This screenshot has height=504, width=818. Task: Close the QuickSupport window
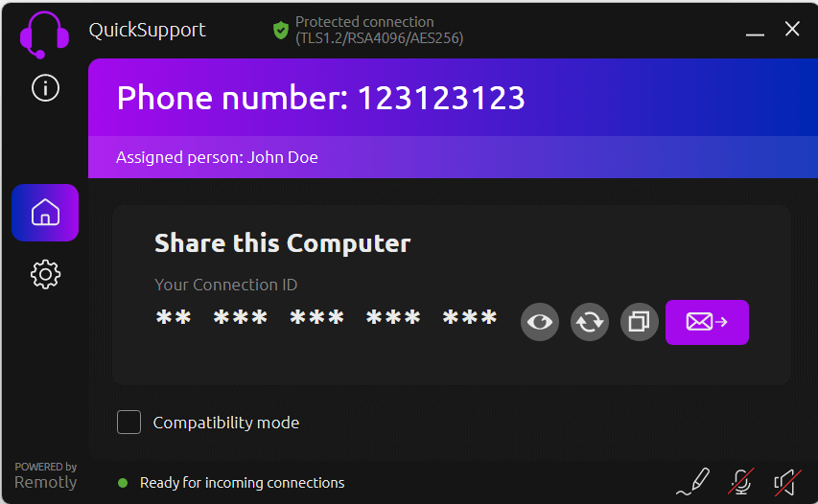(x=792, y=30)
